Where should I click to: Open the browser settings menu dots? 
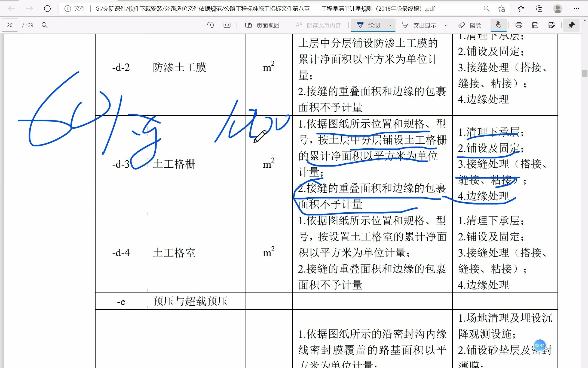coord(576,9)
